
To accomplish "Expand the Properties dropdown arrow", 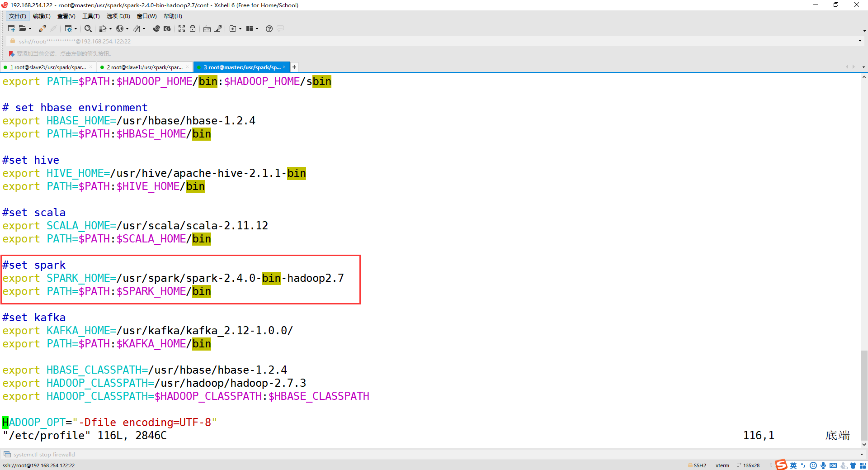I will coord(75,28).
